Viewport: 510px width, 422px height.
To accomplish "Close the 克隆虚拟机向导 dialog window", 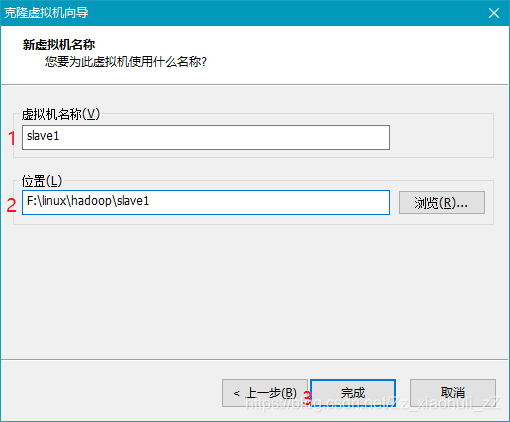I will pyautogui.click(x=494, y=13).
